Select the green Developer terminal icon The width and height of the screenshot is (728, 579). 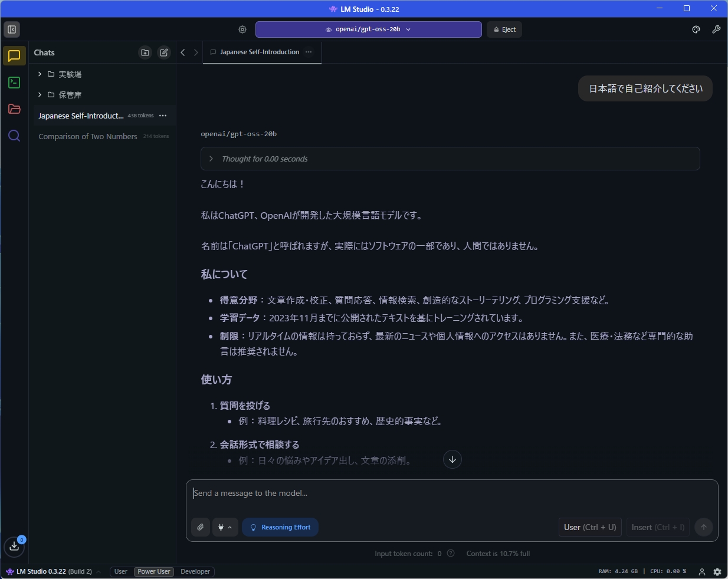[x=14, y=83]
